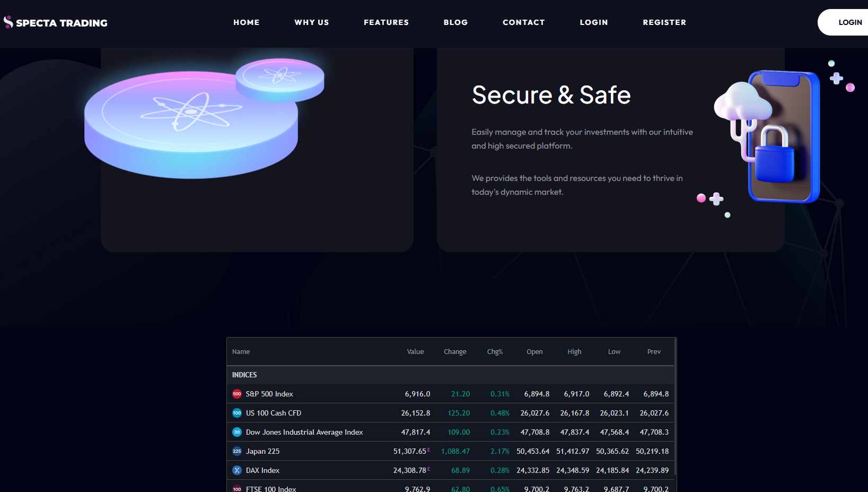Click the indices table scrollbar
The height and width of the screenshot is (492, 868).
coord(675,414)
